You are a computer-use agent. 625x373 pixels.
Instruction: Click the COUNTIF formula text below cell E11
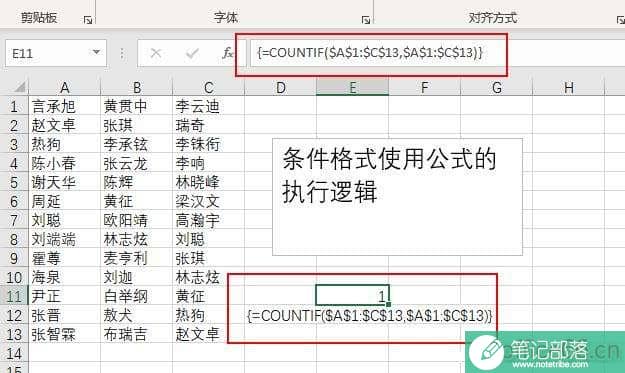[x=369, y=316]
